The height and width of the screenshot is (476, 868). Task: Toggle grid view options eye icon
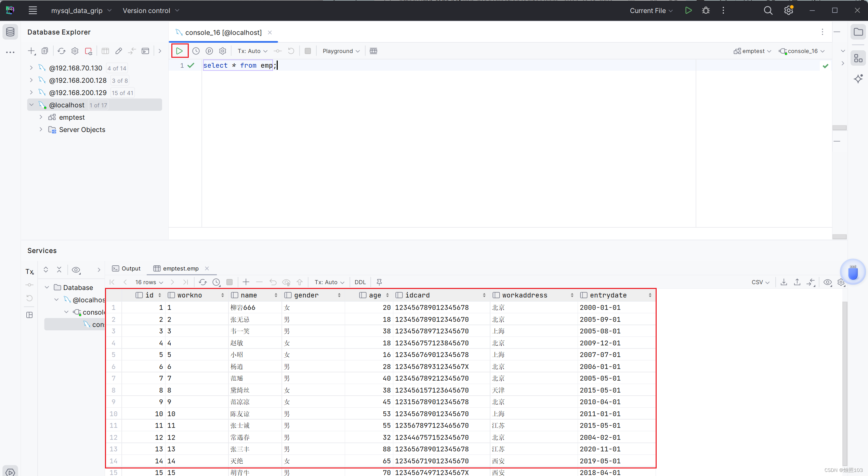[x=828, y=282]
